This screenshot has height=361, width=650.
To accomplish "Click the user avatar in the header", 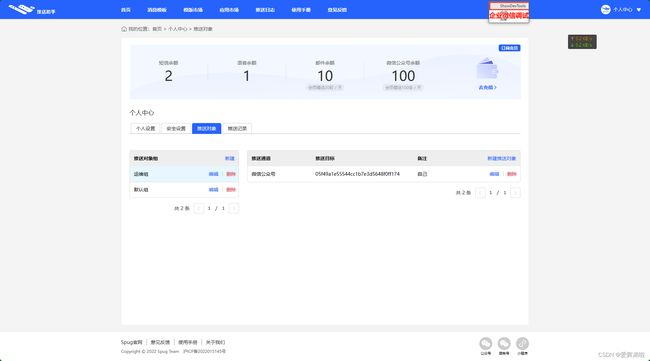I will pyautogui.click(x=605, y=9).
